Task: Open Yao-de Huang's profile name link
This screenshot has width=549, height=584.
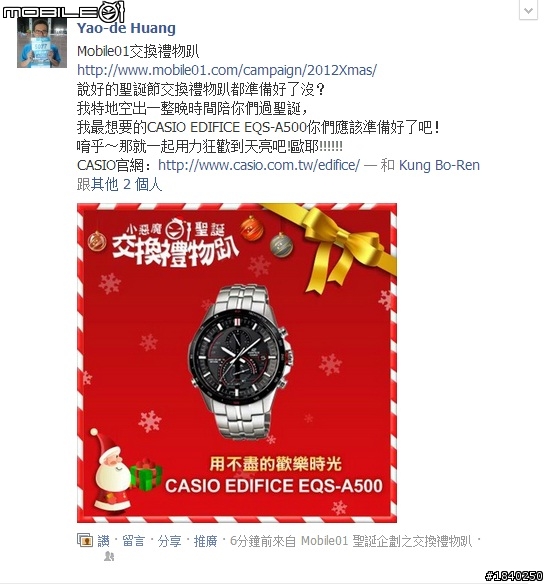Action: click(x=126, y=28)
